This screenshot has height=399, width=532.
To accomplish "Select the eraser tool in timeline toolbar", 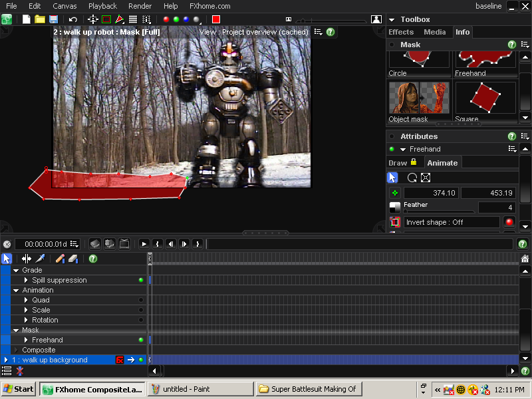I will [x=73, y=259].
